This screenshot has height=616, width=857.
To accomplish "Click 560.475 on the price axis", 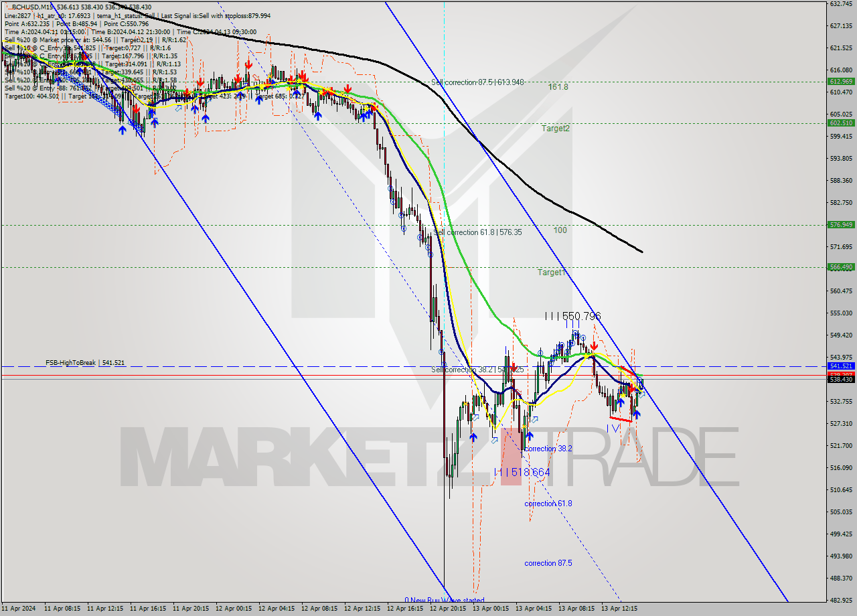I will point(841,291).
